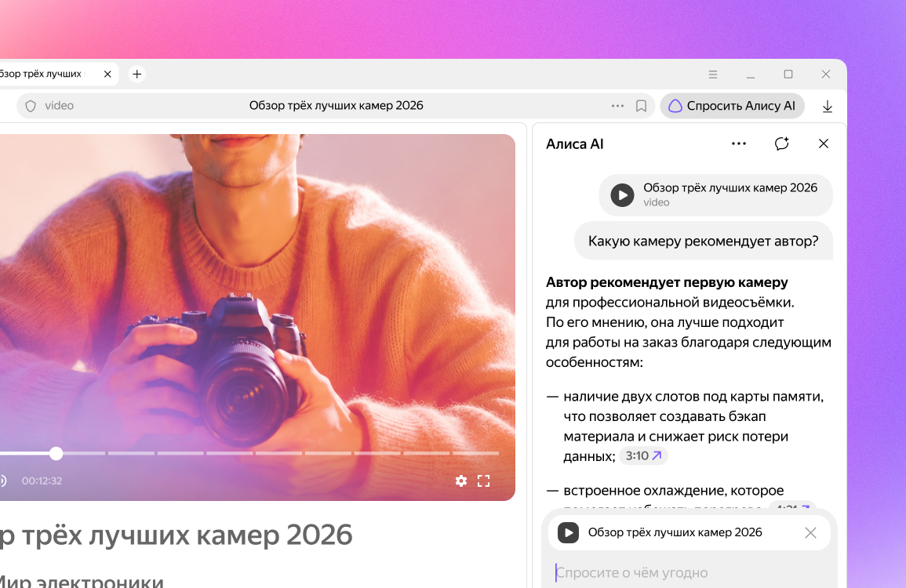Click the video progress slider handle
906x588 pixels.
coord(56,453)
